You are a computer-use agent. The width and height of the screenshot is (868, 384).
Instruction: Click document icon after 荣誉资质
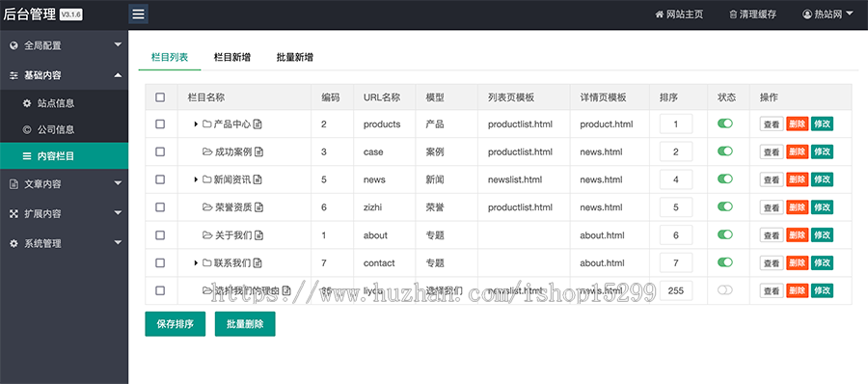[x=258, y=207]
